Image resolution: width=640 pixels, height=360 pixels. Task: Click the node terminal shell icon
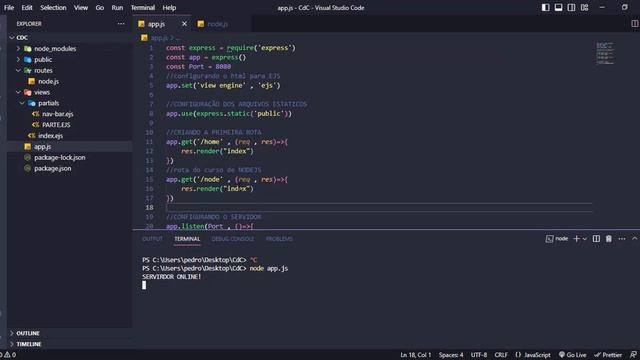pos(549,239)
